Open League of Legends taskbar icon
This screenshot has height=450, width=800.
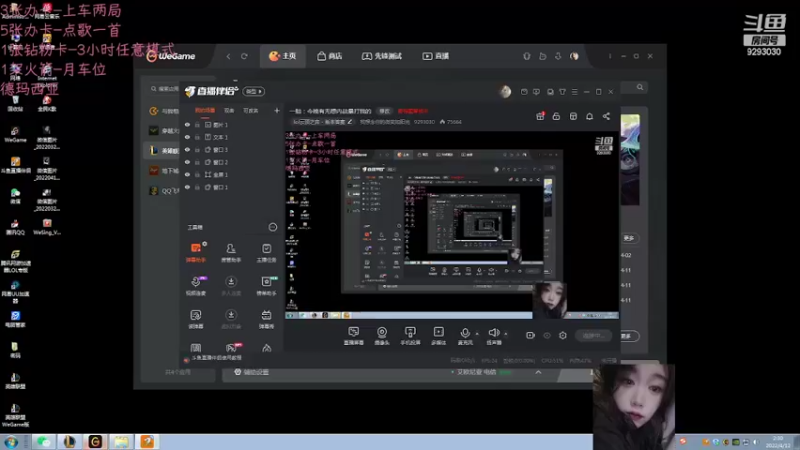coord(69,442)
